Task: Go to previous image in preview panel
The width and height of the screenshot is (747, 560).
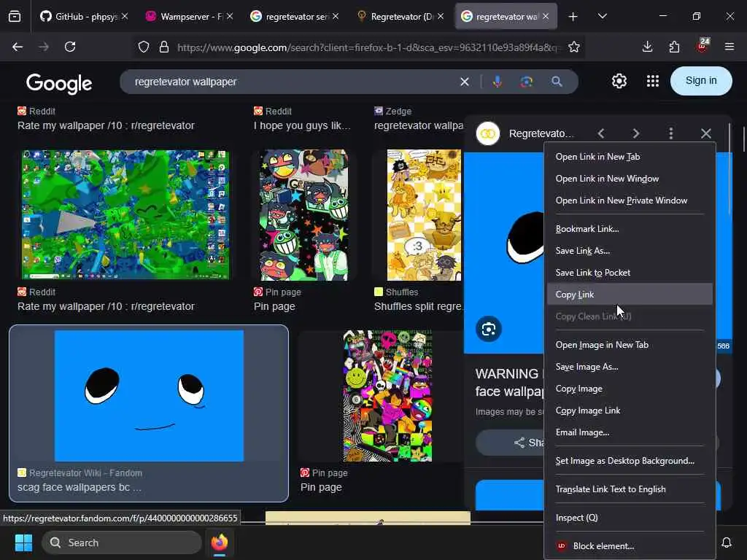Action: coord(601,134)
